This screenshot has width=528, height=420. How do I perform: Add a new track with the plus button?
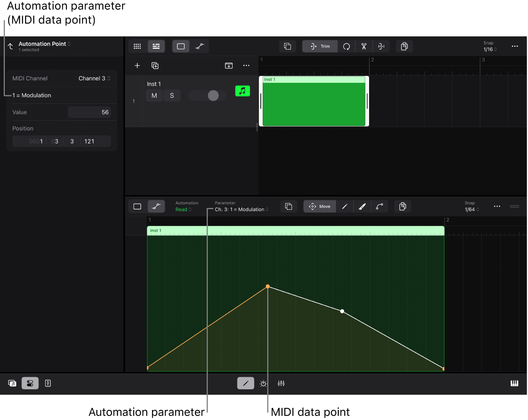click(137, 65)
